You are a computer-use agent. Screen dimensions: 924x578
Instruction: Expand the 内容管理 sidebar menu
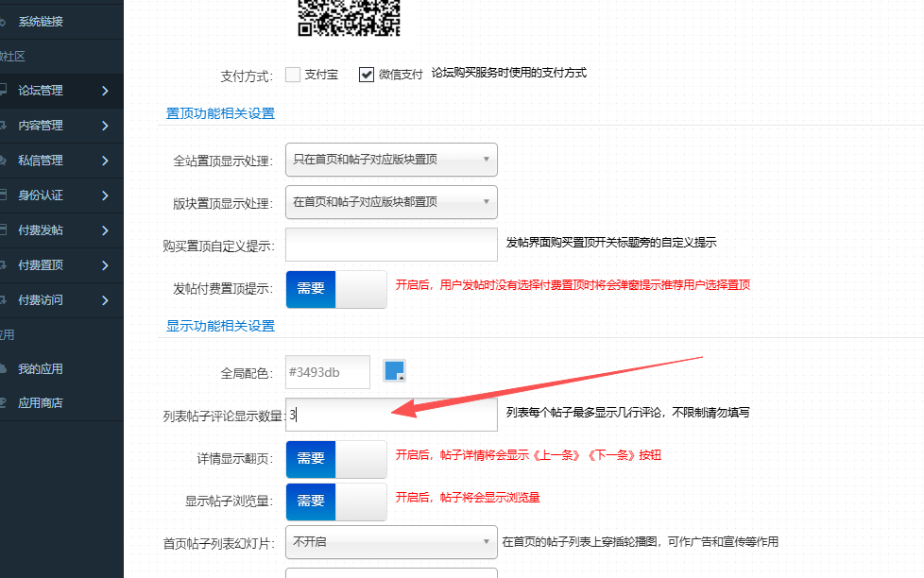(104, 126)
